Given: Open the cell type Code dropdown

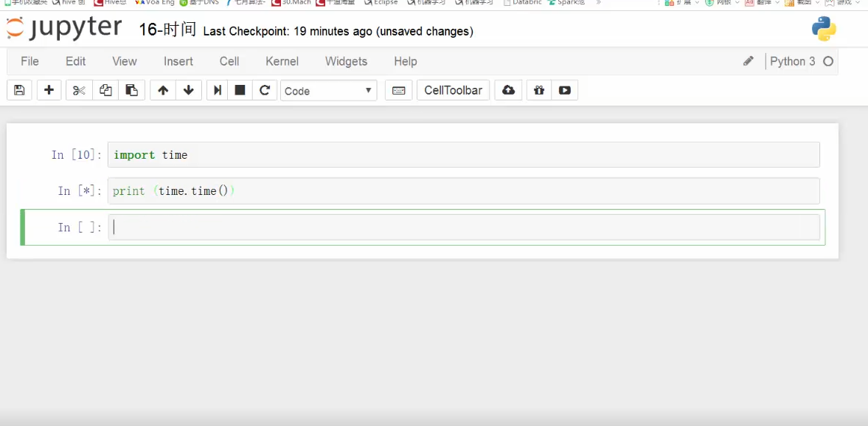Looking at the screenshot, I should [x=328, y=91].
